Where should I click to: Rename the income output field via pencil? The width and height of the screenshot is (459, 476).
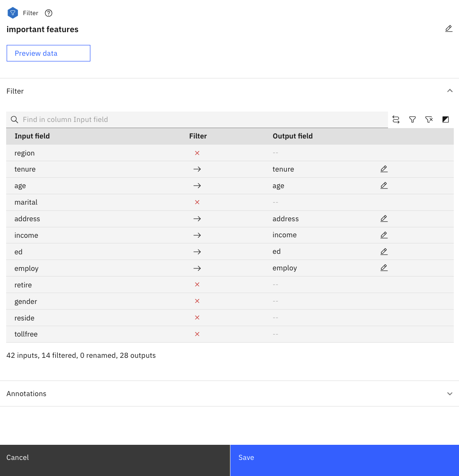pyautogui.click(x=384, y=235)
